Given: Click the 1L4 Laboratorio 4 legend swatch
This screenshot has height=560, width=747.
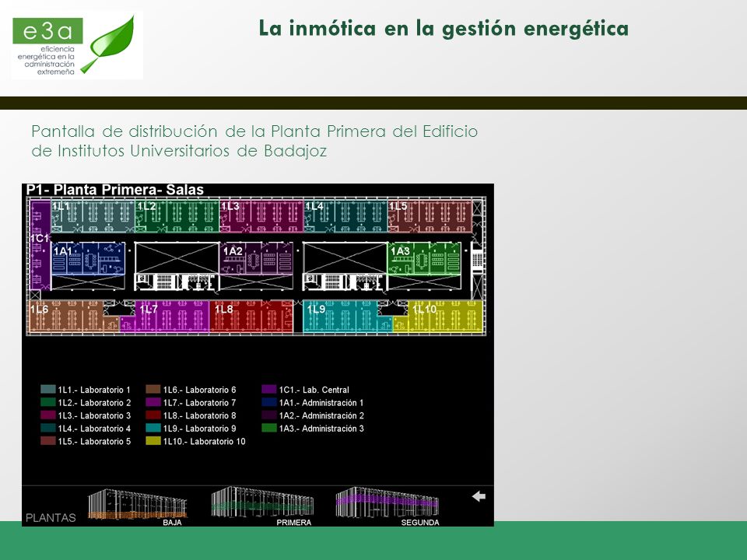Looking at the screenshot, I should tap(48, 428).
